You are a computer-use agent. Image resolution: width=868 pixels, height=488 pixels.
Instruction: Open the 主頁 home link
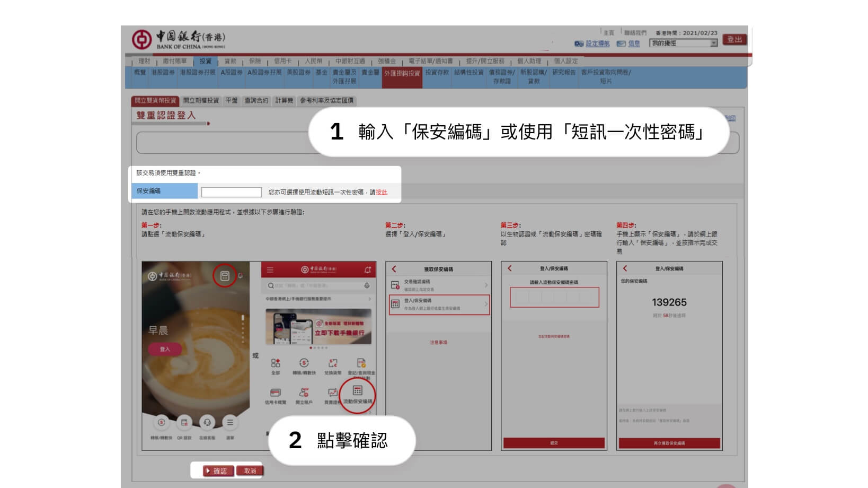[x=609, y=32]
